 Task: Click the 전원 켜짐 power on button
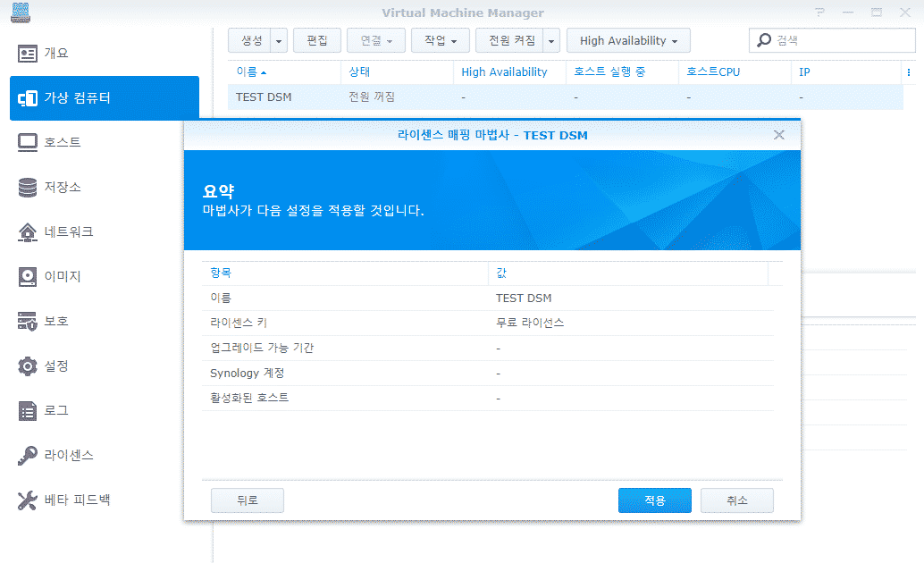509,41
